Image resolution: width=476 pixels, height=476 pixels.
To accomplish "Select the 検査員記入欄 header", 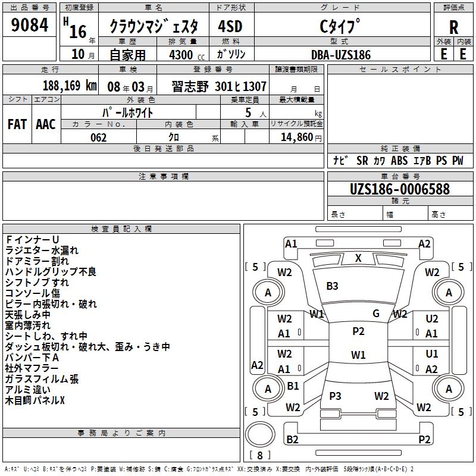I will tap(121, 229).
